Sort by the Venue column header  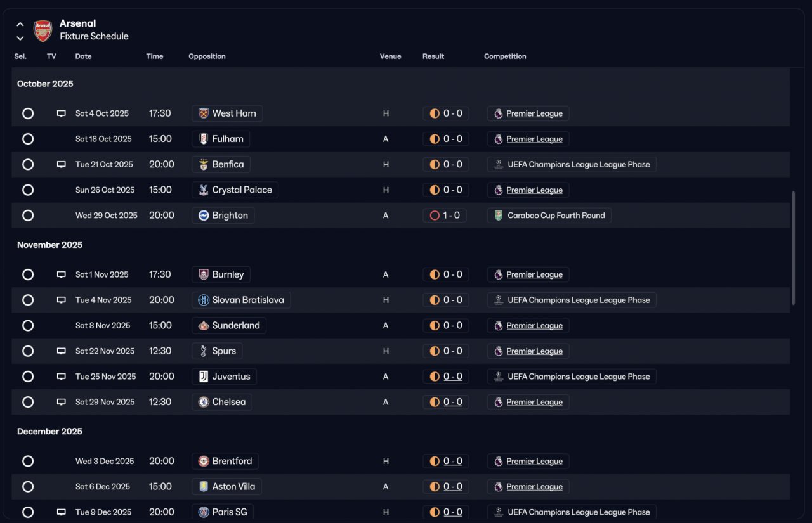390,56
